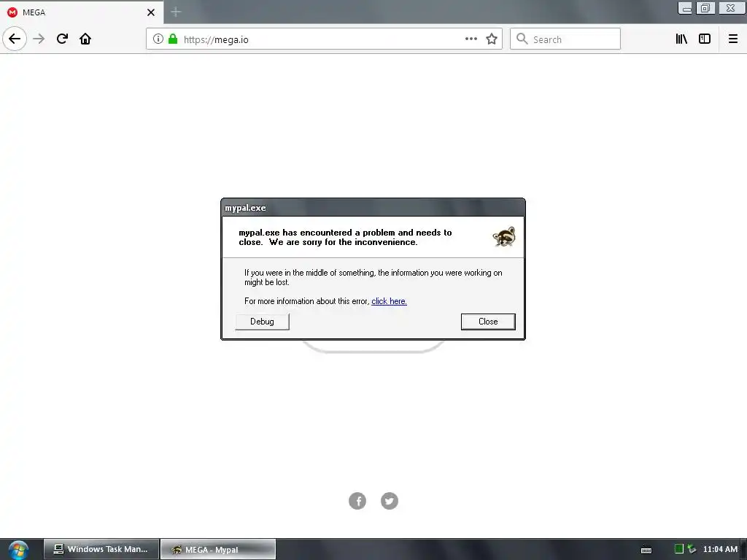Close the mypal.exe error dialog

[488, 322]
